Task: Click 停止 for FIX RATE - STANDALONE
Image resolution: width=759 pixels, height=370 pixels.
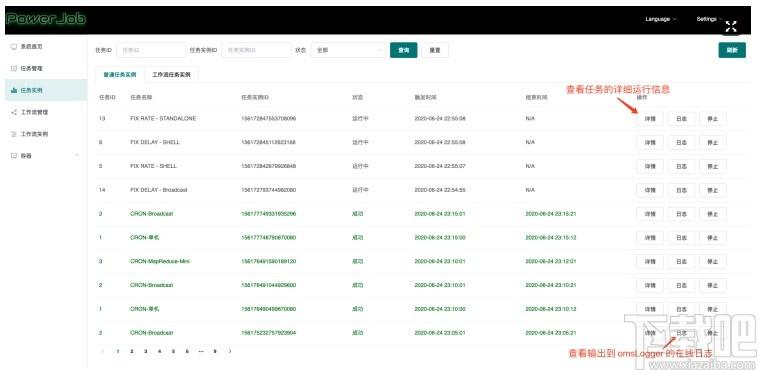Action: coord(713,119)
